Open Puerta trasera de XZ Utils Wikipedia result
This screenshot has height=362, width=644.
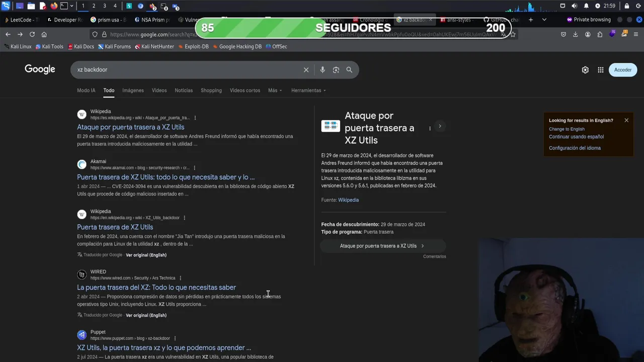tap(115, 227)
